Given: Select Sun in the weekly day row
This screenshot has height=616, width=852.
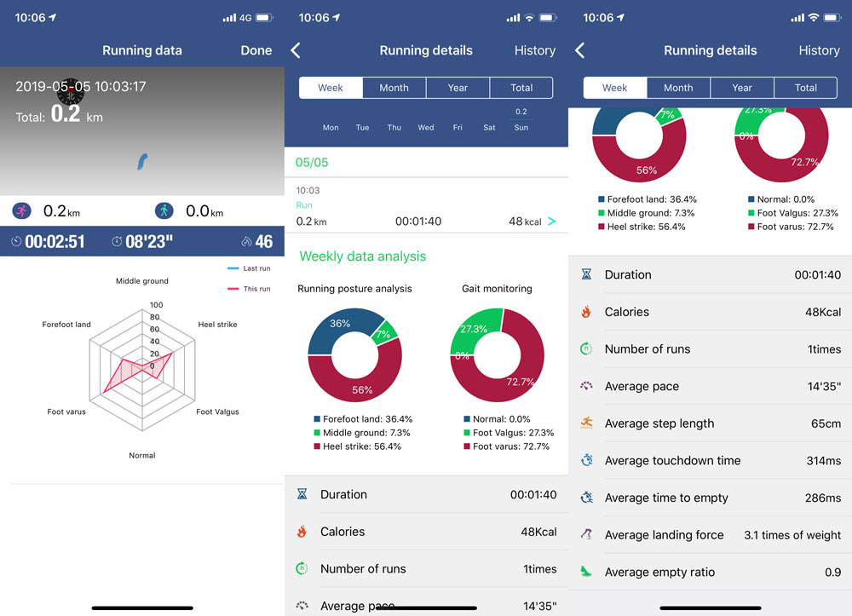Looking at the screenshot, I should [x=521, y=128].
